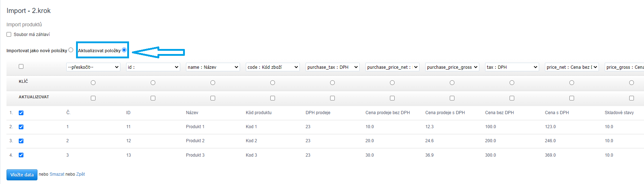
Task: Click the 'Smazat' link
Action: (57, 174)
